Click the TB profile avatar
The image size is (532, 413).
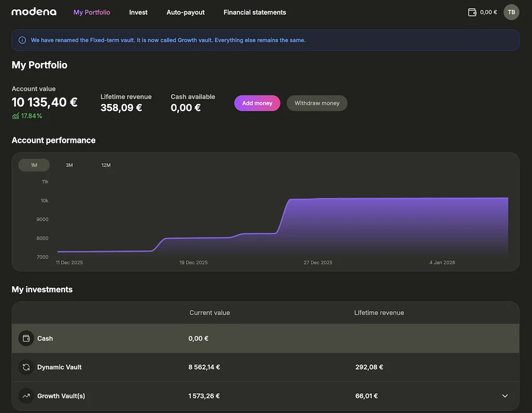511,11
